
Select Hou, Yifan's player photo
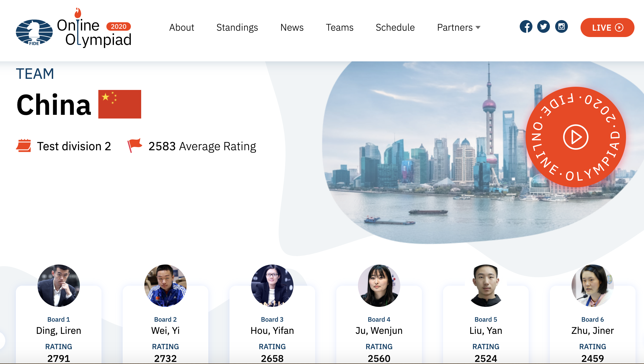272,286
